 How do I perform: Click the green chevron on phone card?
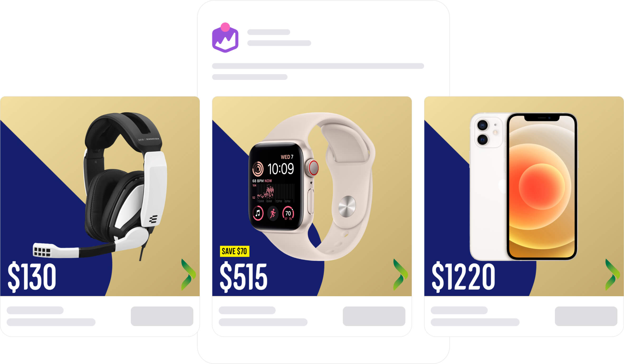click(613, 275)
